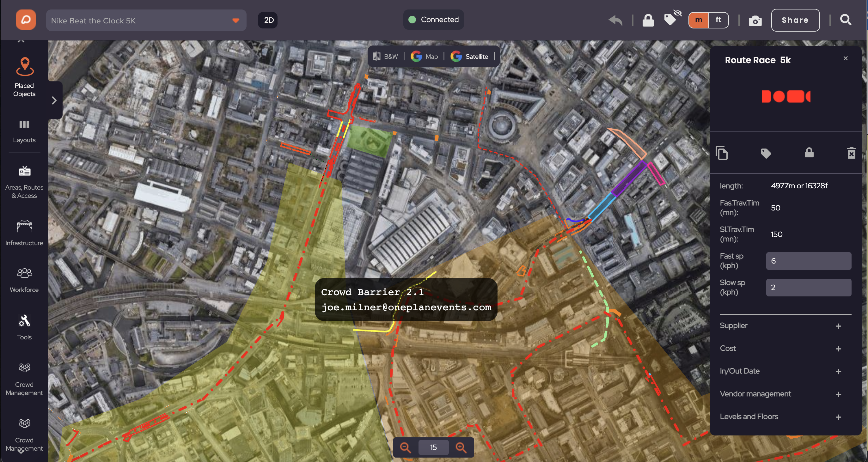Open Placed Objects sidebar section
The height and width of the screenshot is (462, 868).
pos(24,77)
